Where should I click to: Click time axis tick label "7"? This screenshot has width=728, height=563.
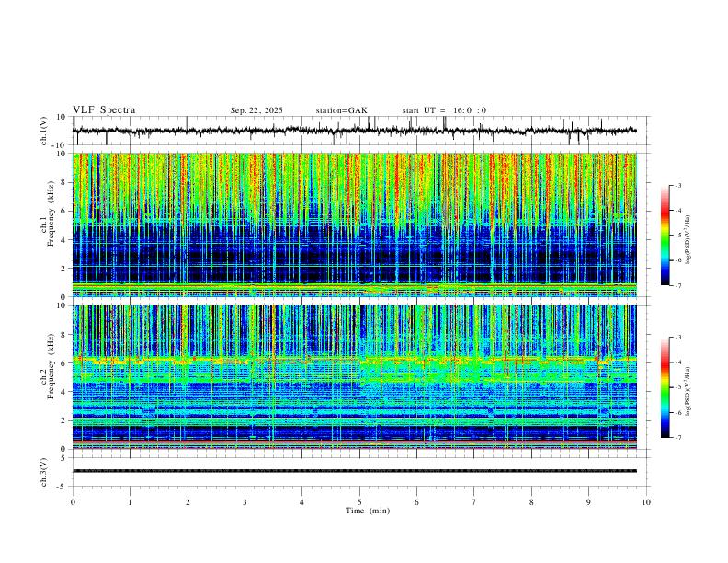pyautogui.click(x=474, y=502)
